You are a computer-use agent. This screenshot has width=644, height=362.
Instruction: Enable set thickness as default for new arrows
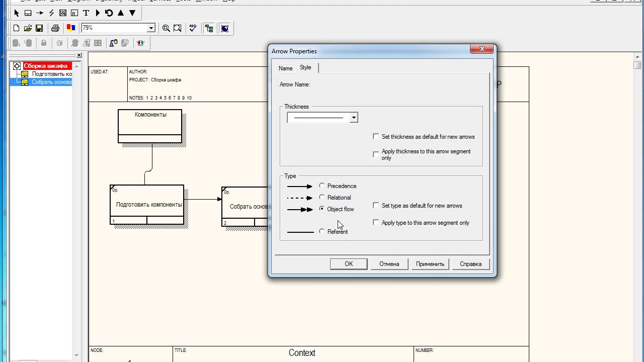(x=376, y=136)
